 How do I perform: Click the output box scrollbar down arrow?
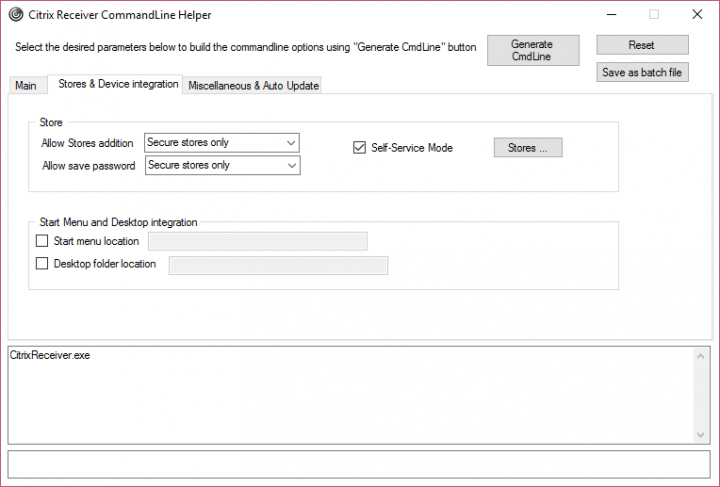tap(703, 435)
